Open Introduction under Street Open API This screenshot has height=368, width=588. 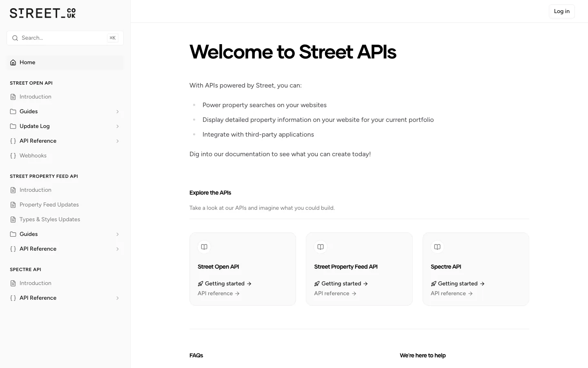pyautogui.click(x=65, y=97)
